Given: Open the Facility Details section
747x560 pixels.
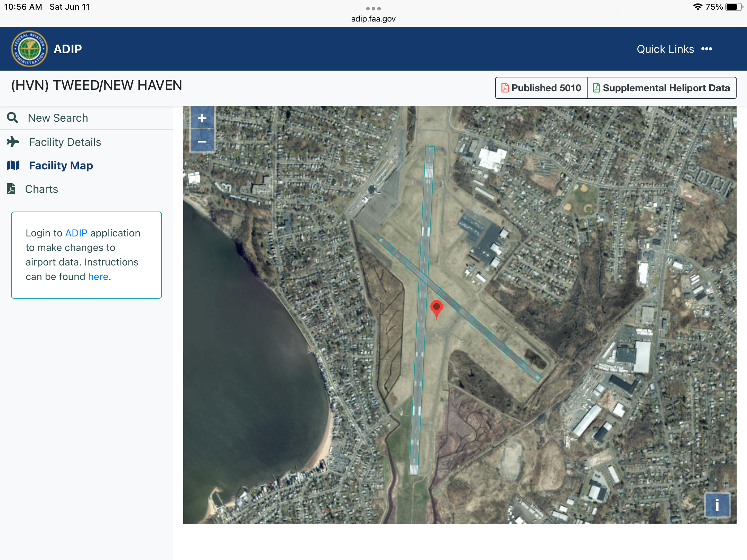Looking at the screenshot, I should pos(65,142).
